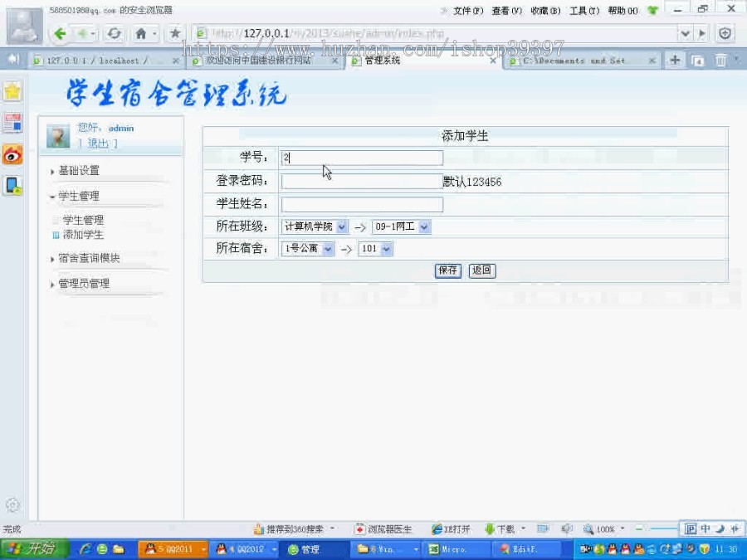Open the address bar history dropdown
The height and width of the screenshot is (560, 747).
coord(685,34)
